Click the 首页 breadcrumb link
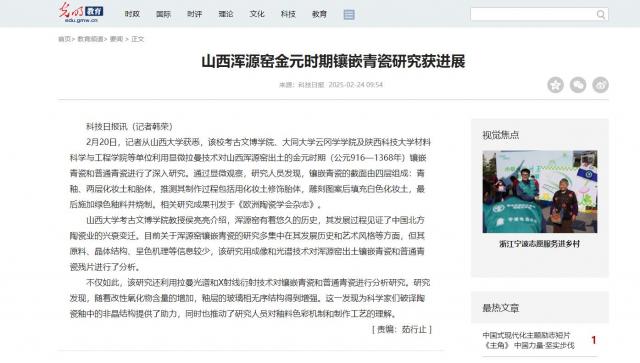Viewport: 640px width, 363px height. [x=64, y=39]
